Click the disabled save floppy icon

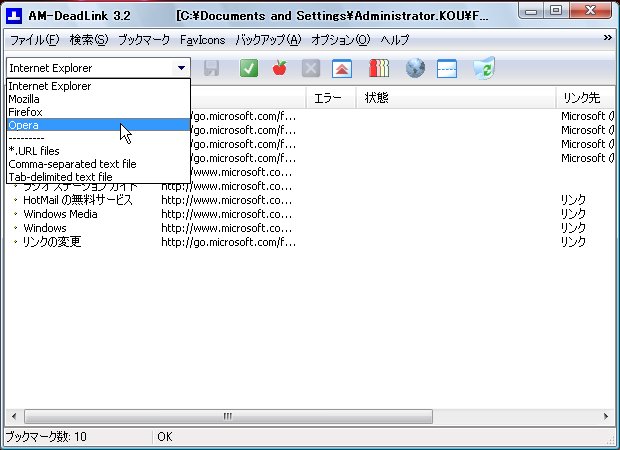(x=212, y=68)
